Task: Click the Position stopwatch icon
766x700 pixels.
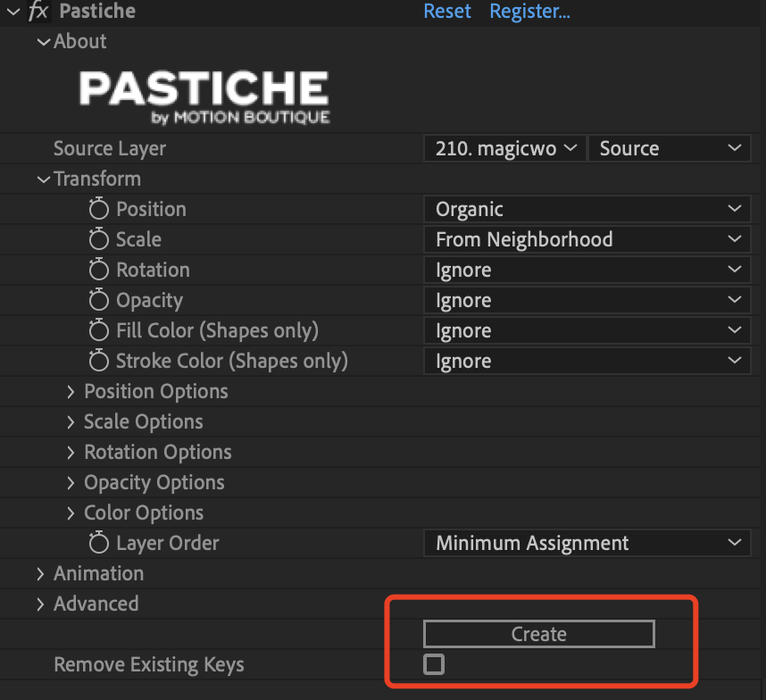Action: (98, 210)
